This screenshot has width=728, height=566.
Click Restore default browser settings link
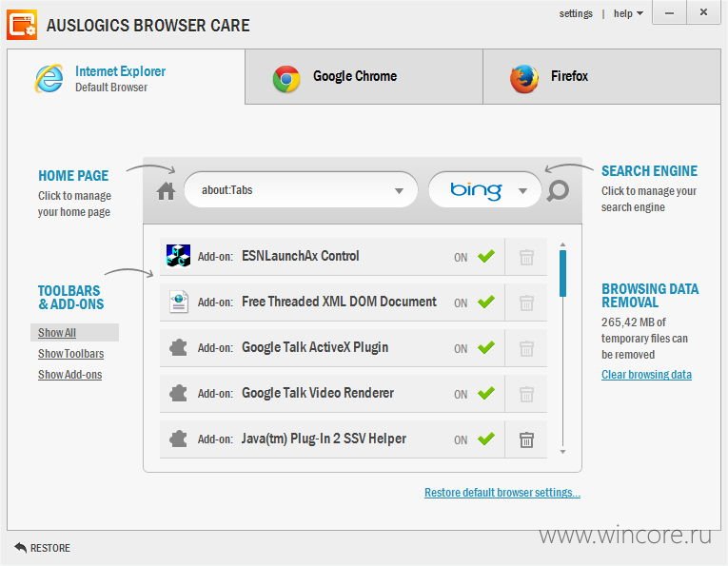coord(502,492)
